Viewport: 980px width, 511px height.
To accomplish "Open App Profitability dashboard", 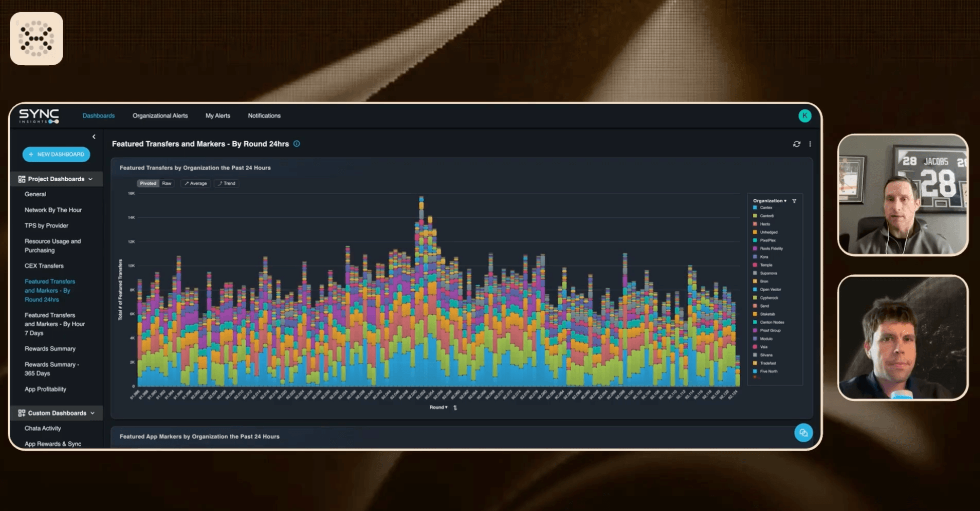I will 46,390.
